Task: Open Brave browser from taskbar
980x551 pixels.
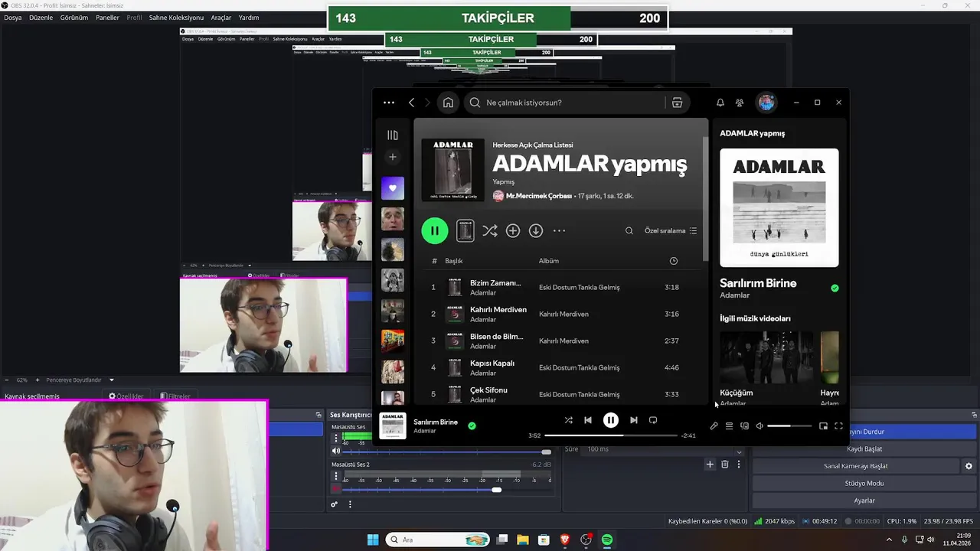Action: (565, 540)
